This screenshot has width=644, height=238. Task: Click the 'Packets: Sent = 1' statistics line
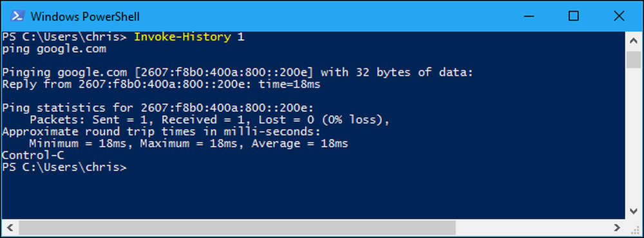209,120
